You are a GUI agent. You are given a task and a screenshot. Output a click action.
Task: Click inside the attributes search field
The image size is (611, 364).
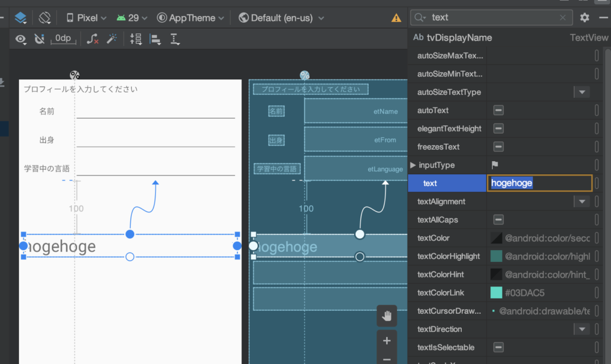(x=492, y=17)
